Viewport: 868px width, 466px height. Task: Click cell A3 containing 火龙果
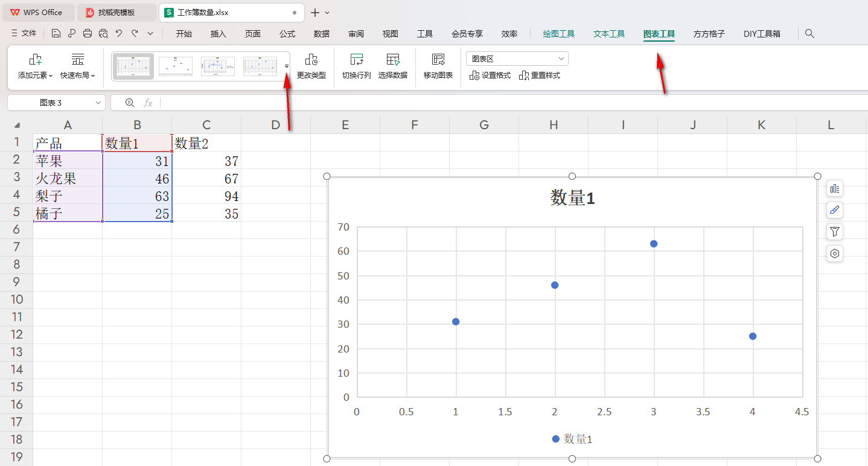68,179
